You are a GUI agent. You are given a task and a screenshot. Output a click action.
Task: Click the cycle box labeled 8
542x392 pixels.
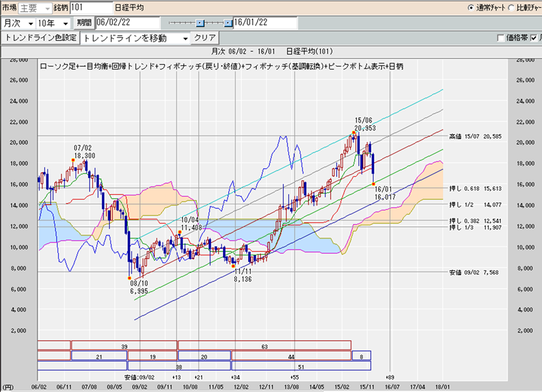(362, 355)
